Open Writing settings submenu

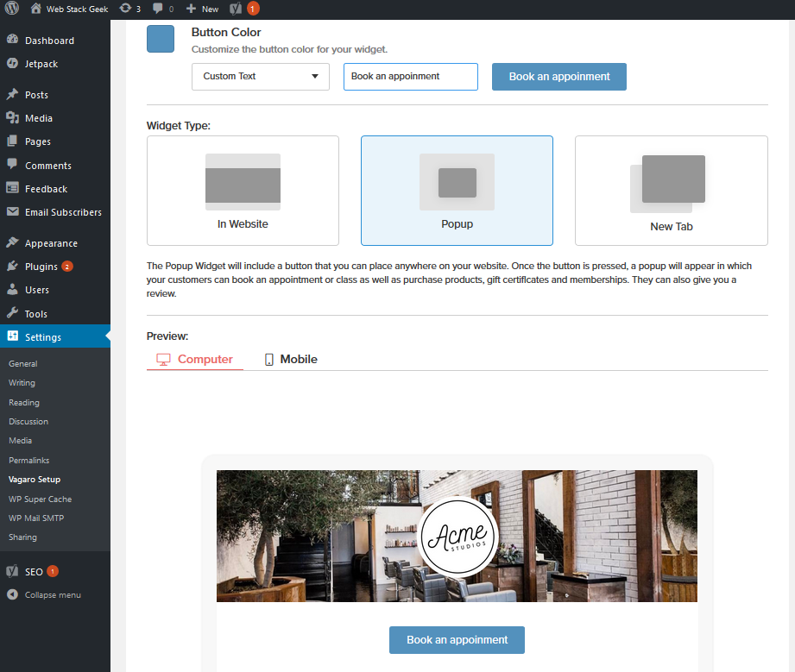coord(22,383)
